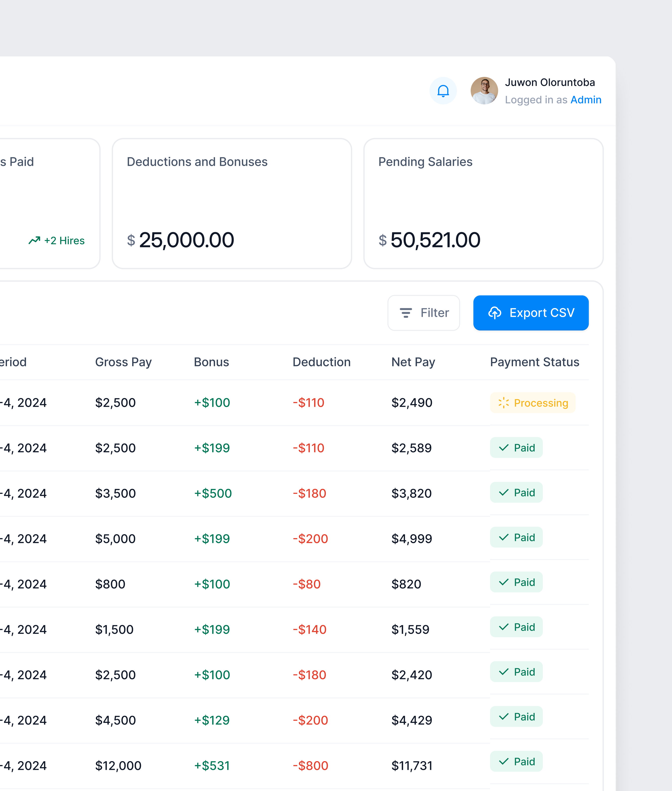Click the notification bell icon
Viewport: 672px width, 791px height.
click(443, 91)
